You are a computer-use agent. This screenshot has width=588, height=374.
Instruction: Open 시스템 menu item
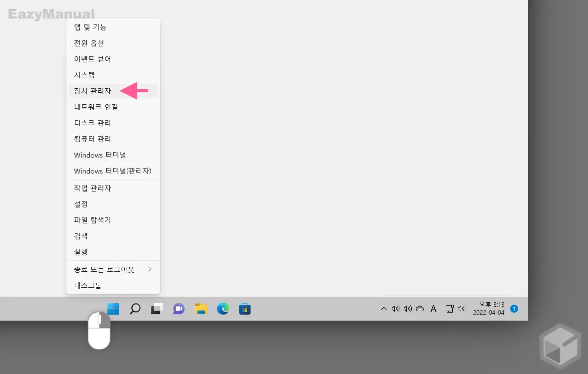click(113, 75)
